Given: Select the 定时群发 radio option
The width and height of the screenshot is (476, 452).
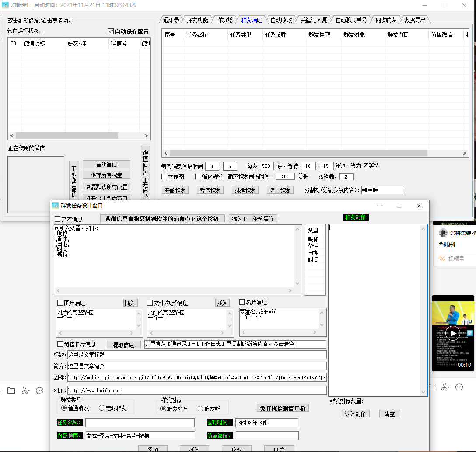Looking at the screenshot, I should (102, 408).
